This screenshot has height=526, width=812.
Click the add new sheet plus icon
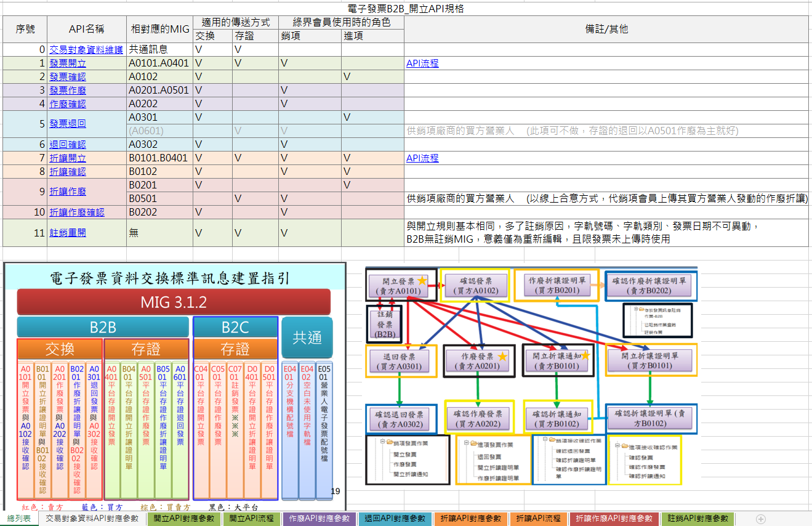pos(761,519)
